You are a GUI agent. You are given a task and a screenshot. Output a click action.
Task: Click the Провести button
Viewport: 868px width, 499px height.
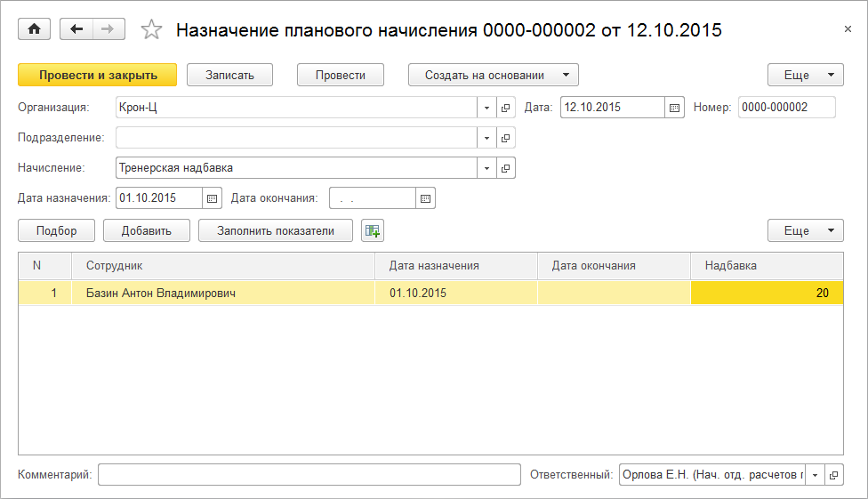tap(341, 75)
